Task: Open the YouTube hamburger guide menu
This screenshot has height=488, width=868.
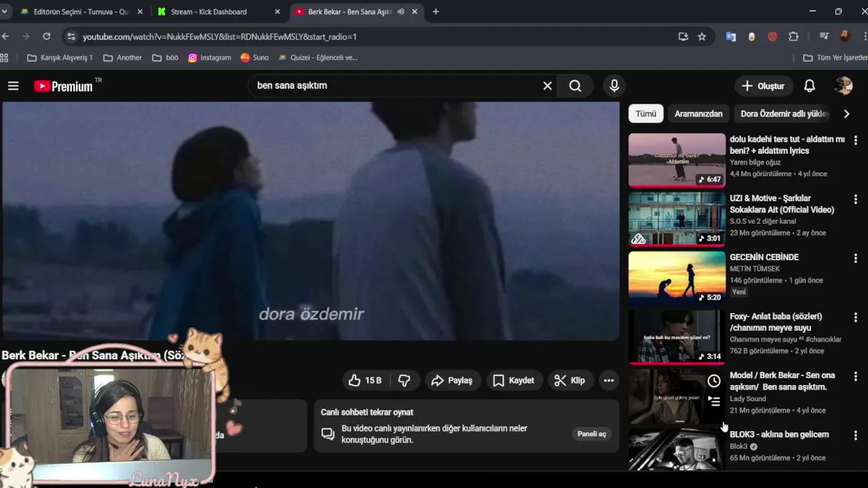Action: pyautogui.click(x=13, y=86)
